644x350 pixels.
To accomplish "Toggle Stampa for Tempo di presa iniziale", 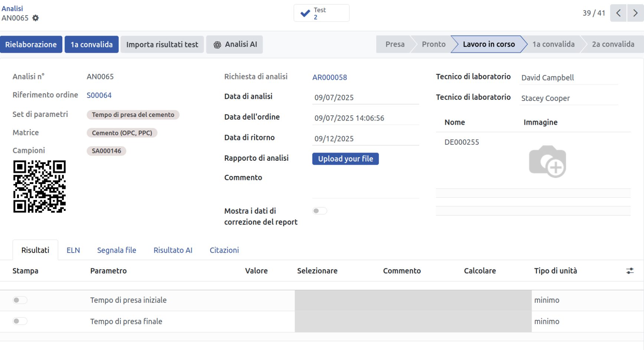I will pos(20,300).
